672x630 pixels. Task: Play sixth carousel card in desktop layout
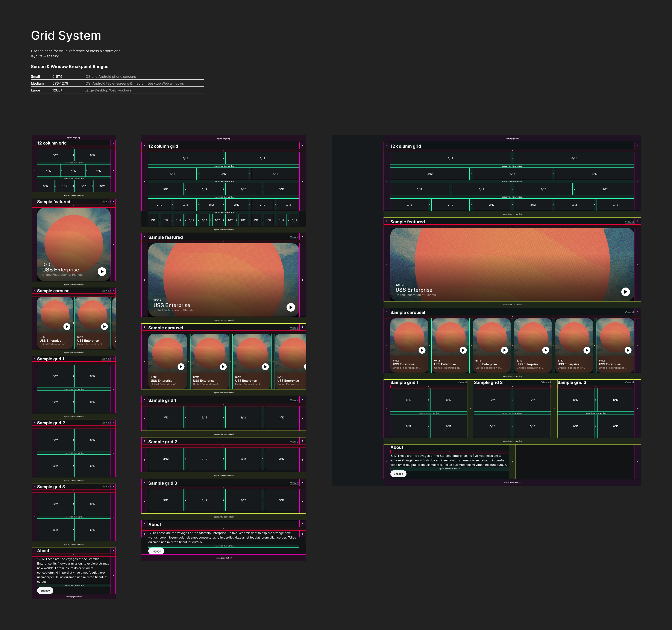click(628, 350)
